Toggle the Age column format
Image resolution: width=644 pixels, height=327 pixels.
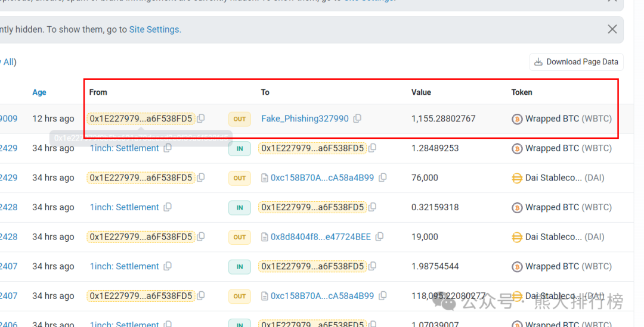coord(39,92)
